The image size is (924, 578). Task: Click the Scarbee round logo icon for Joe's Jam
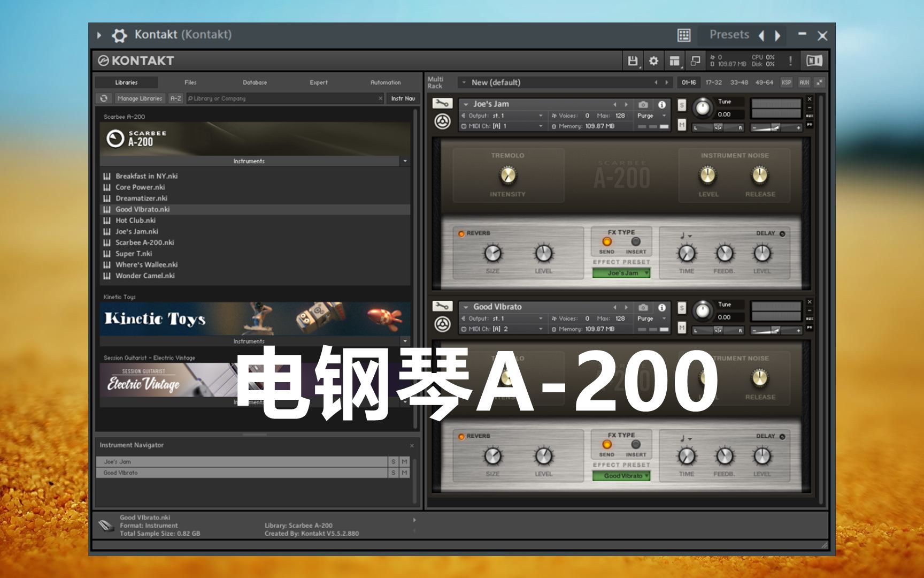[x=442, y=121]
